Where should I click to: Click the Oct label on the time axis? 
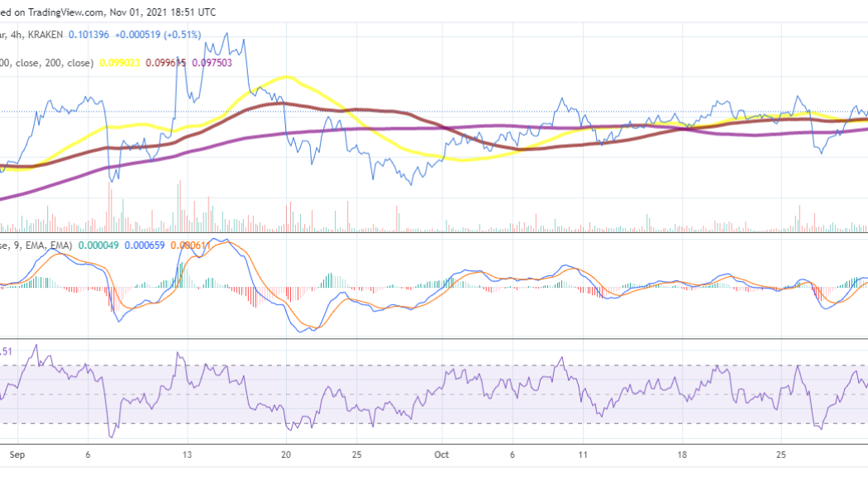tap(441, 455)
